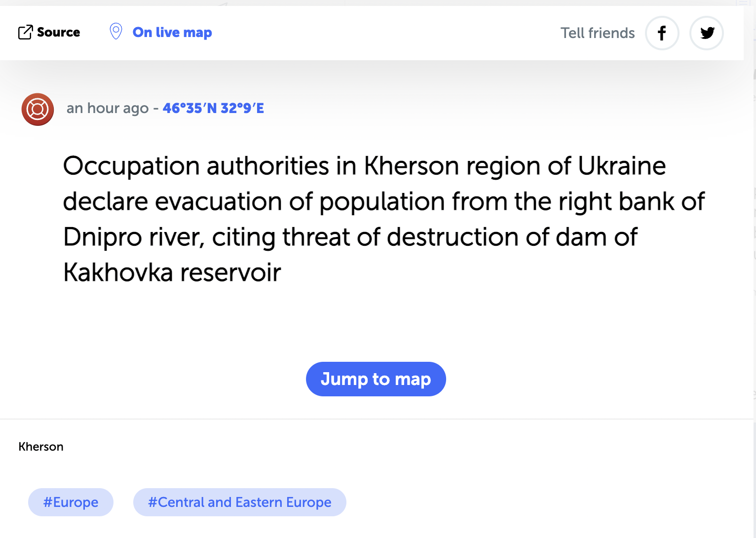Open the On live map link
This screenshot has width=756, height=538.
pyautogui.click(x=172, y=33)
